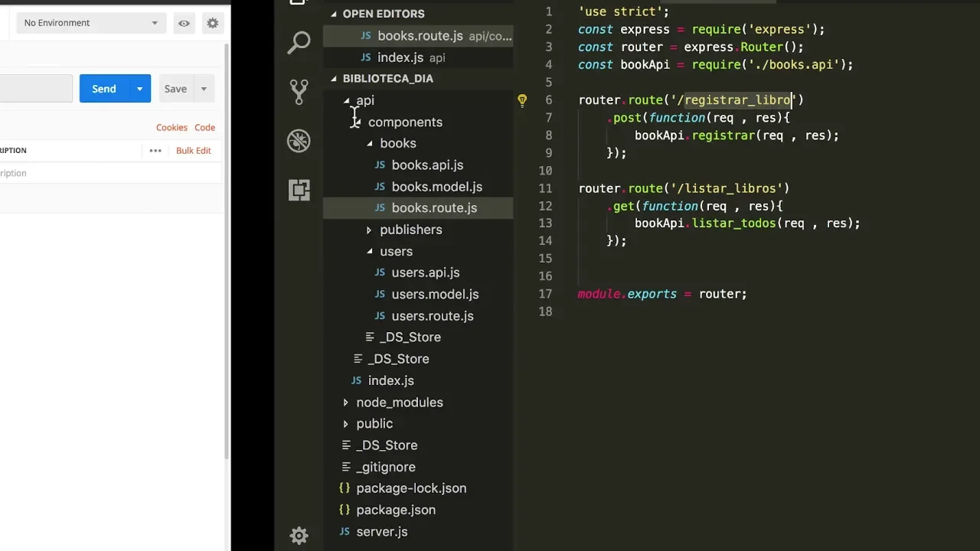Open users.model.js in file tree
The width and height of the screenshot is (980, 551).
point(434,294)
